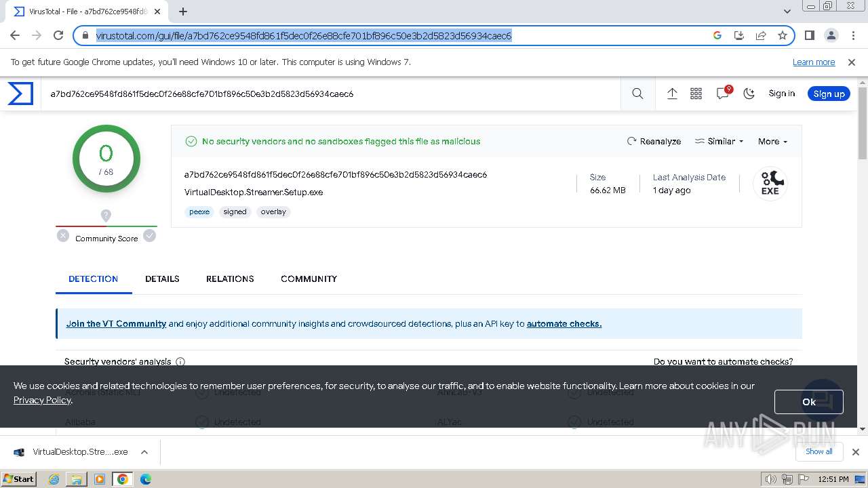Open Join the VT Community link
Viewport: 868px width, 488px height.
(116, 323)
